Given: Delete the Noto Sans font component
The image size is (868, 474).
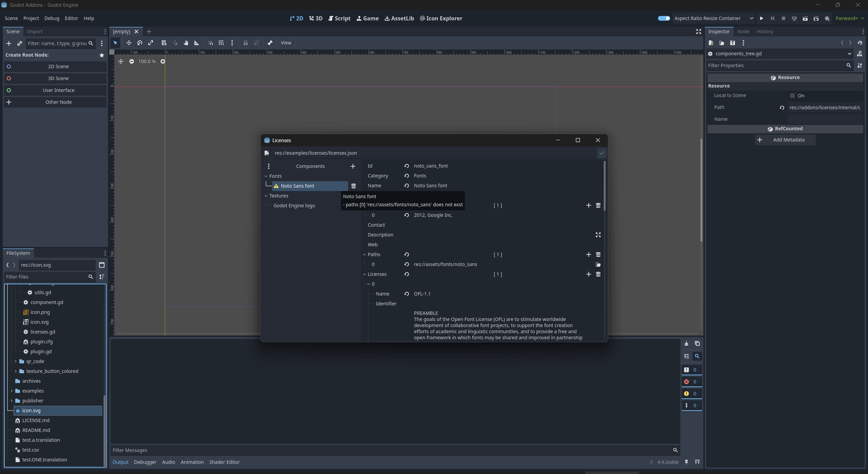Looking at the screenshot, I should pyautogui.click(x=354, y=186).
